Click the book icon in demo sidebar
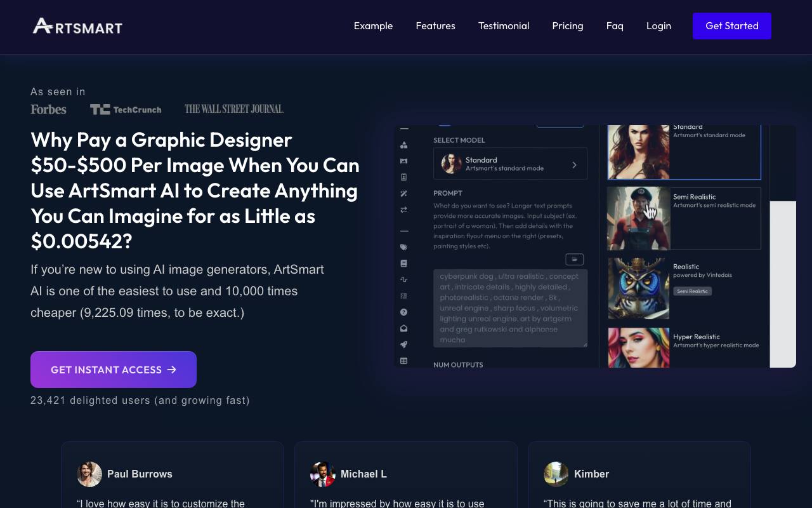 (x=404, y=263)
